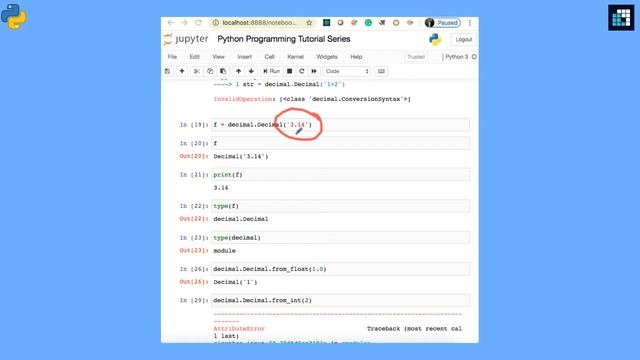Open the Widgets menu

327,57
